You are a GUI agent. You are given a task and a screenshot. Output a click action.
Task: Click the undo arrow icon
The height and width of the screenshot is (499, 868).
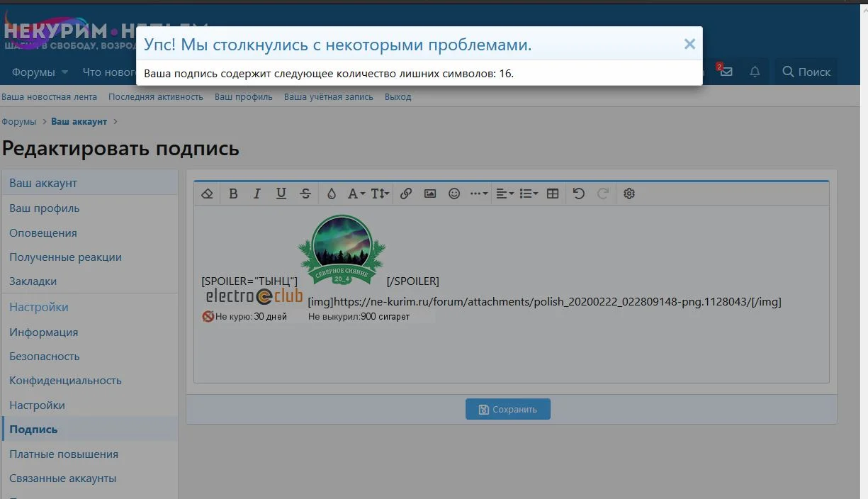tap(579, 194)
